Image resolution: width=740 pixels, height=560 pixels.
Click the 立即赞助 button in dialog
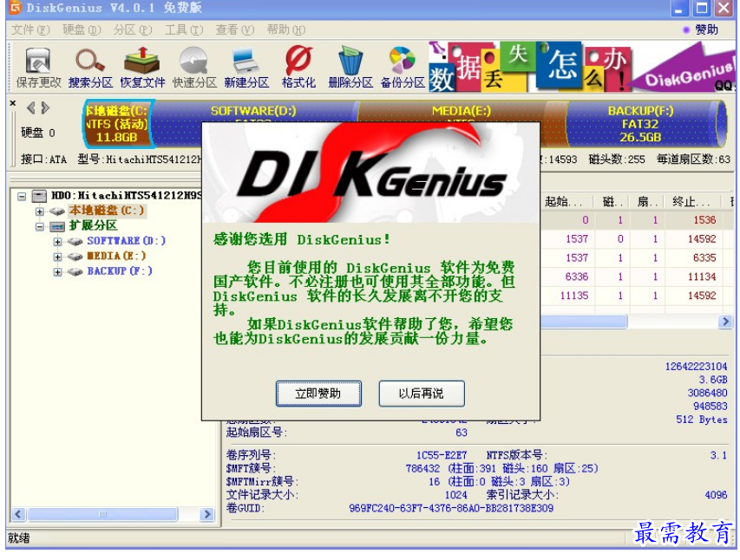point(318,394)
